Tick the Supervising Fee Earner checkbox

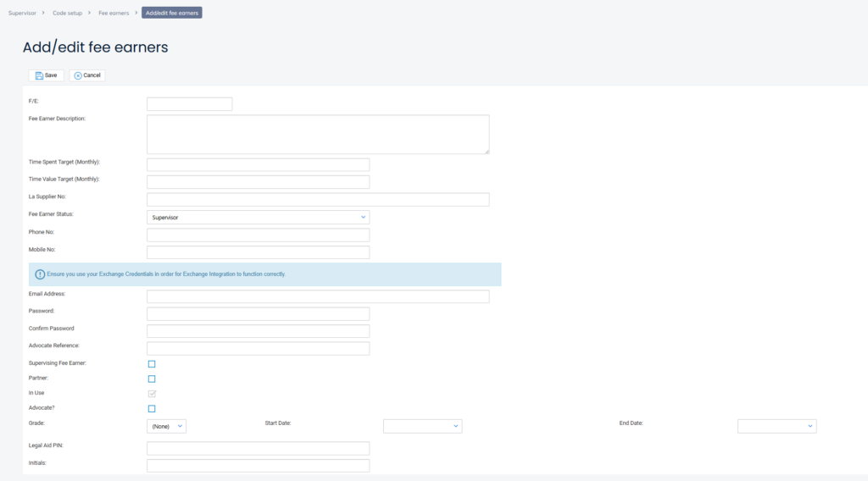pyautogui.click(x=152, y=364)
